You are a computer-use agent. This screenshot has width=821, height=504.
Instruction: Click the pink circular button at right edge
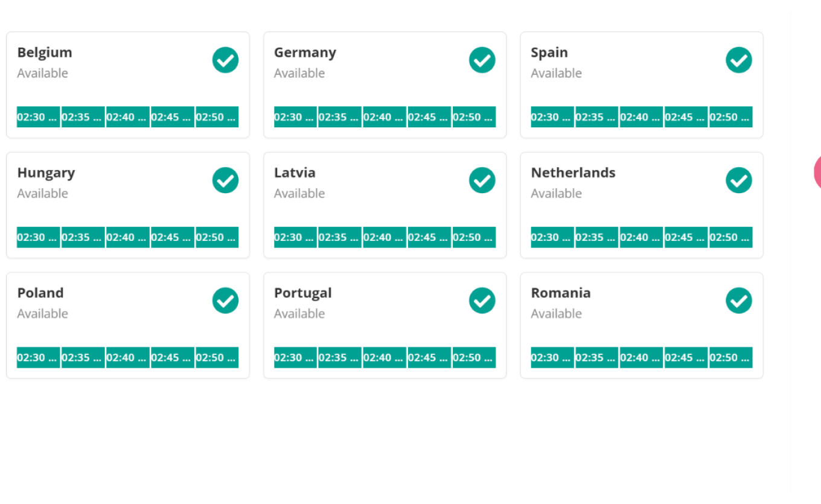[817, 172]
